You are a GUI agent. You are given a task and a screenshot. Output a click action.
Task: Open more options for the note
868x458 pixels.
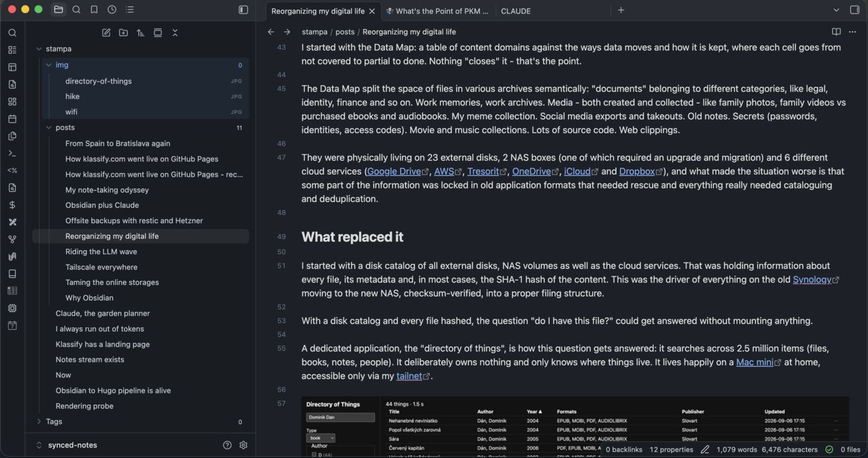pyautogui.click(x=852, y=32)
